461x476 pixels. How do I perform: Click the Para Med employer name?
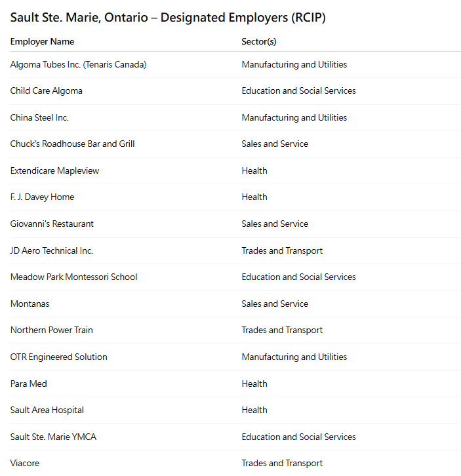28,384
